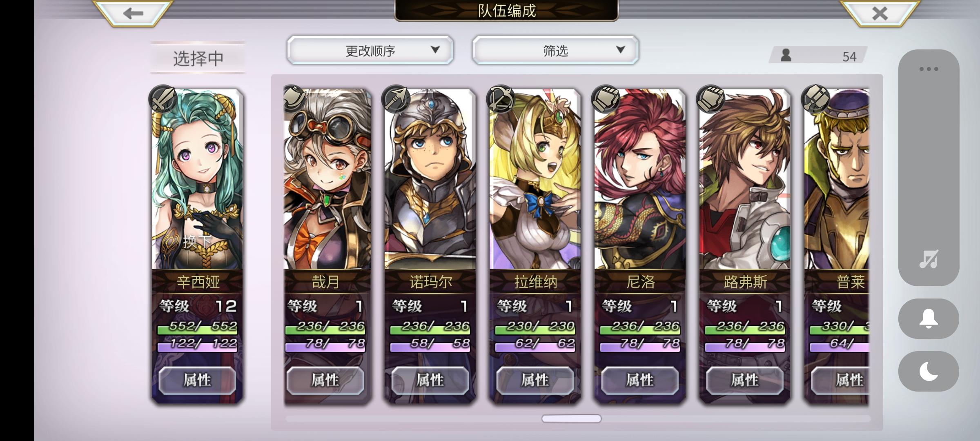
Task: Open the 筛选 filter dropdown
Action: coord(555,50)
